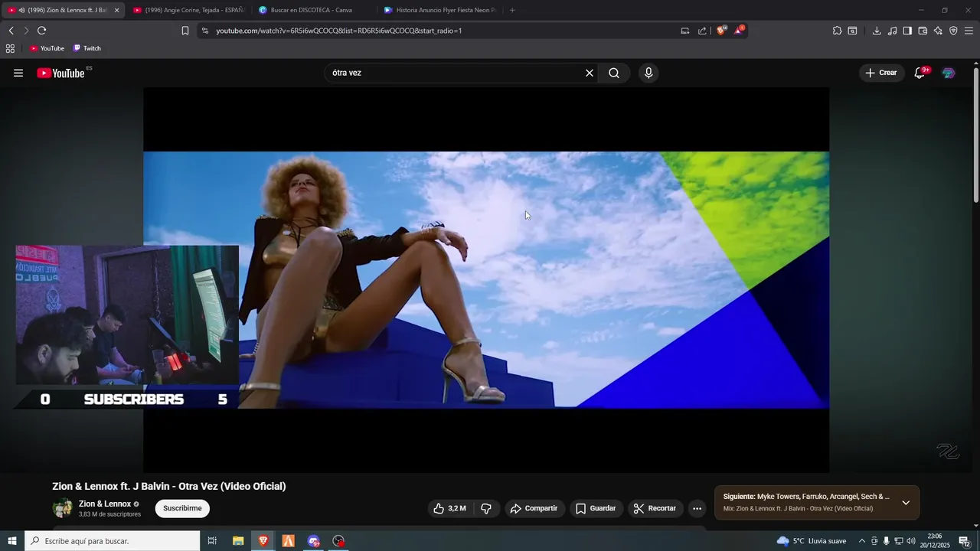Open the YouTube hamburger guide menu
The height and width of the screenshot is (551, 980).
point(18,73)
